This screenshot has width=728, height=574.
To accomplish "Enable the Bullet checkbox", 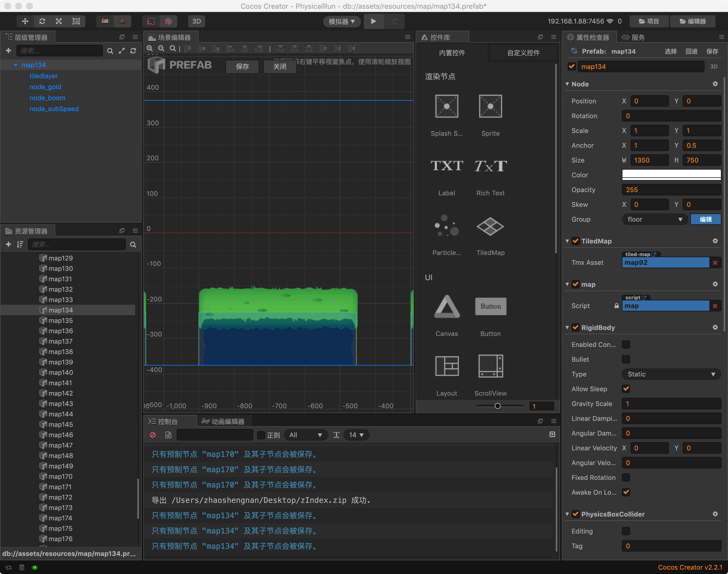I will click(626, 359).
